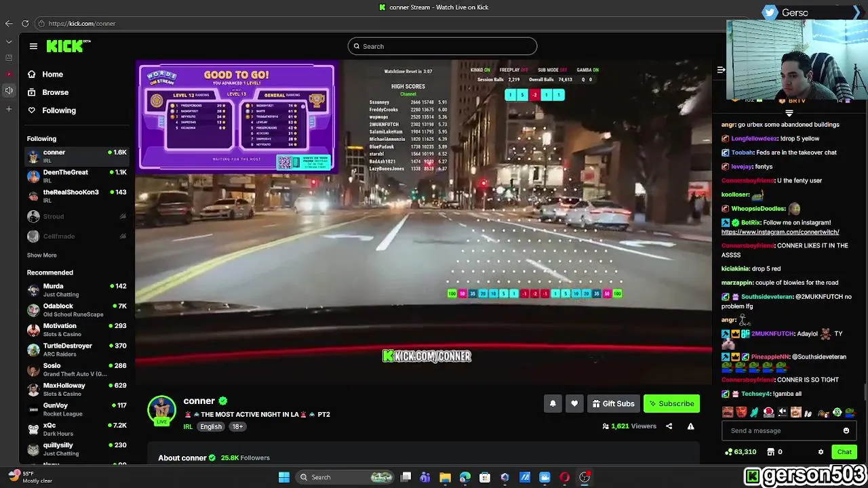Open TurtleDestroyer ARC Raiders stream
Image resolution: width=868 pixels, height=488 pixels.
click(x=77, y=350)
